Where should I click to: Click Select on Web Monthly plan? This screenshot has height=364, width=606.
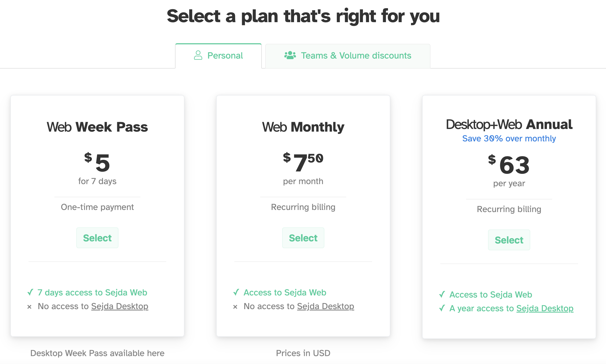click(x=303, y=238)
